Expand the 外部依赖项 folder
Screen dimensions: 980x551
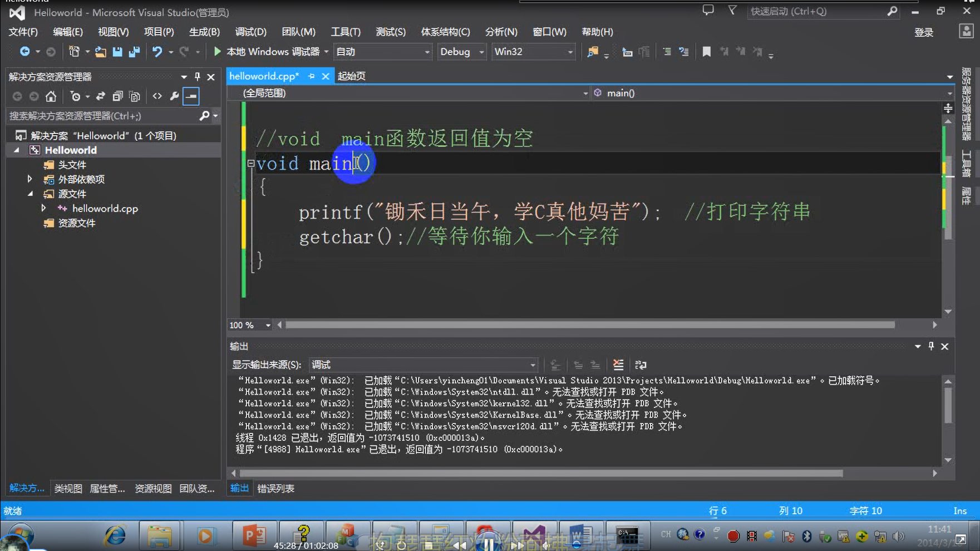[x=30, y=179]
